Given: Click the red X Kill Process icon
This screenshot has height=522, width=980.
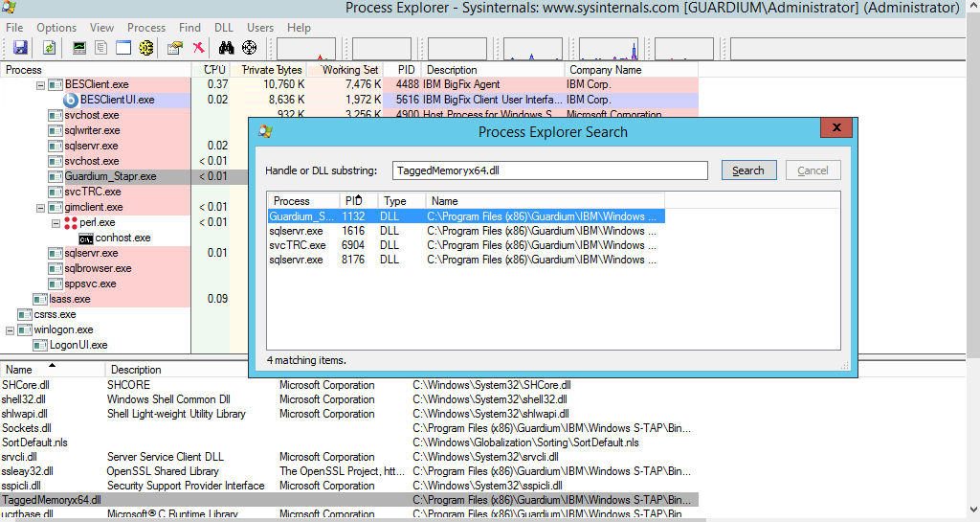Looking at the screenshot, I should click(x=198, y=48).
